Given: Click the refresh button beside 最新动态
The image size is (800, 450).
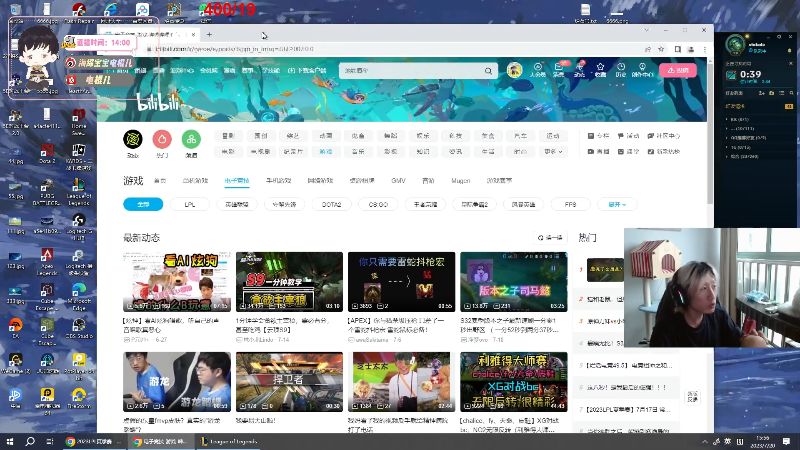Looking at the screenshot, I should [x=550, y=238].
